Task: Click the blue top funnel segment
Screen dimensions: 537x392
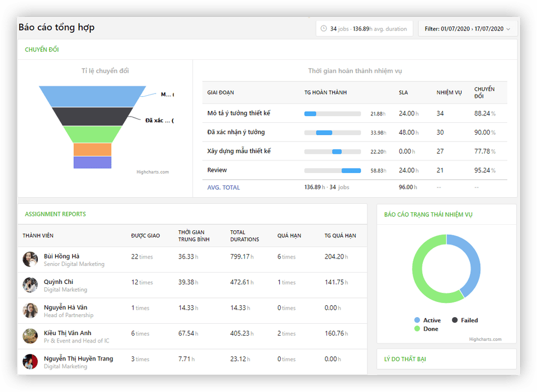Action: [x=92, y=96]
